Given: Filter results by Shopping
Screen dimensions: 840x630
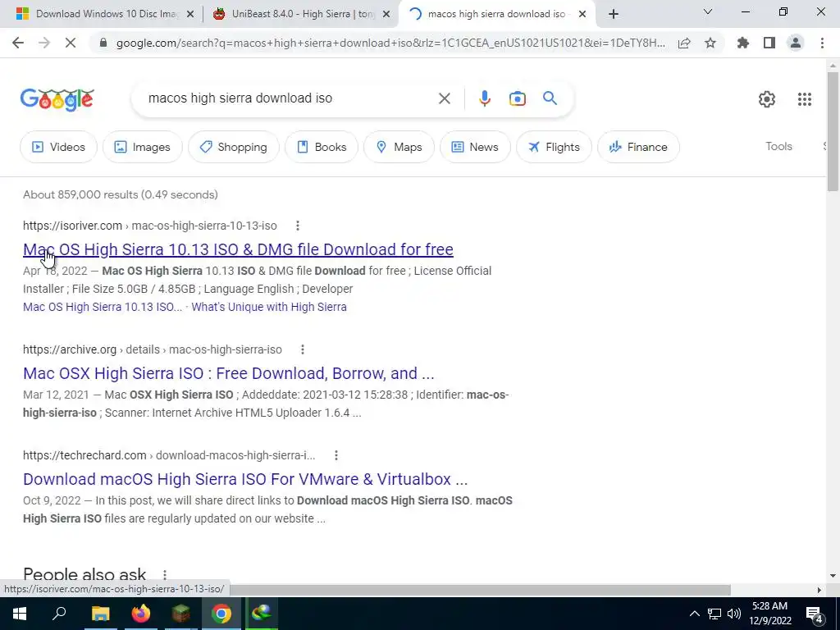Looking at the screenshot, I should pos(234,147).
